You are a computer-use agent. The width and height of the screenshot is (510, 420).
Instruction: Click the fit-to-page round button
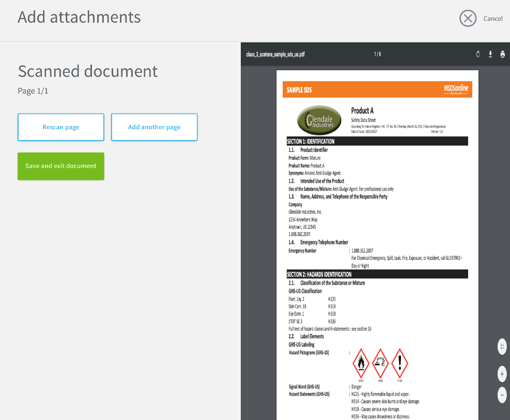502,347
